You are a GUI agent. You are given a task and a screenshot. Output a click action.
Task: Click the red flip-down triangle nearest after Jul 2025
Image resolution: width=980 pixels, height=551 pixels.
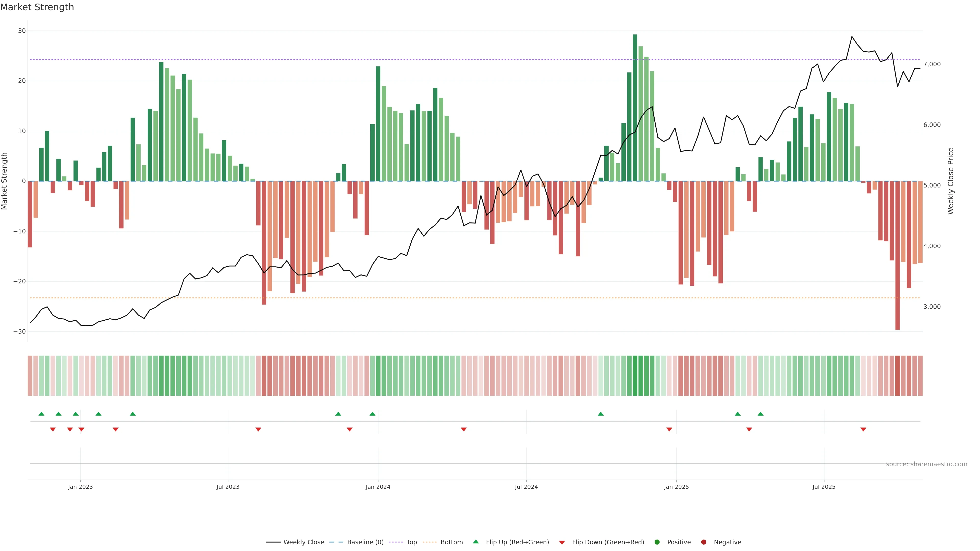point(863,429)
